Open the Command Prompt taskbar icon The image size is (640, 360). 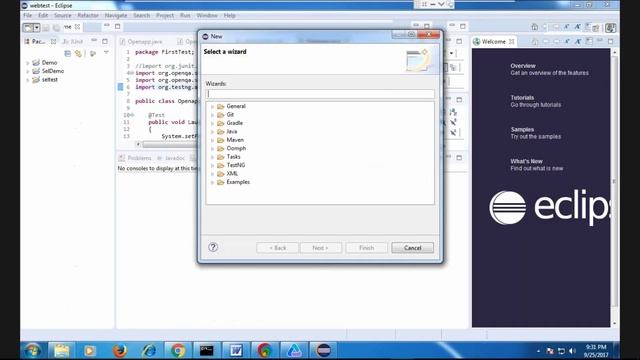(x=207, y=351)
